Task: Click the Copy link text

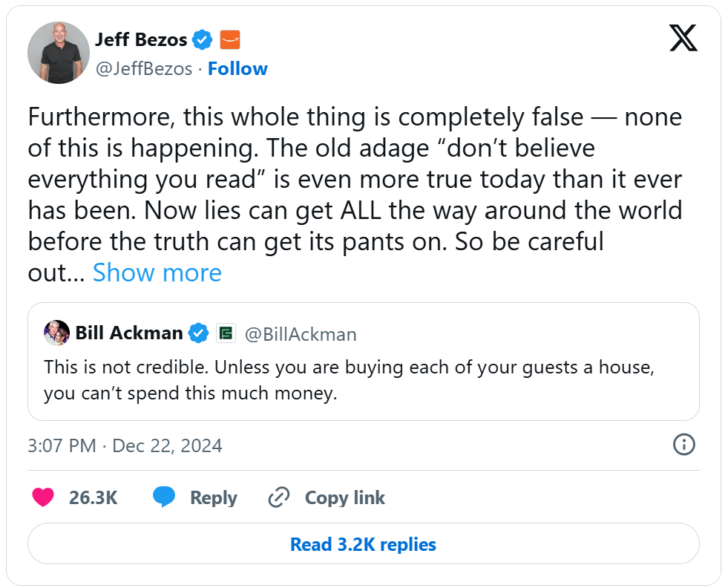Action: tap(344, 497)
